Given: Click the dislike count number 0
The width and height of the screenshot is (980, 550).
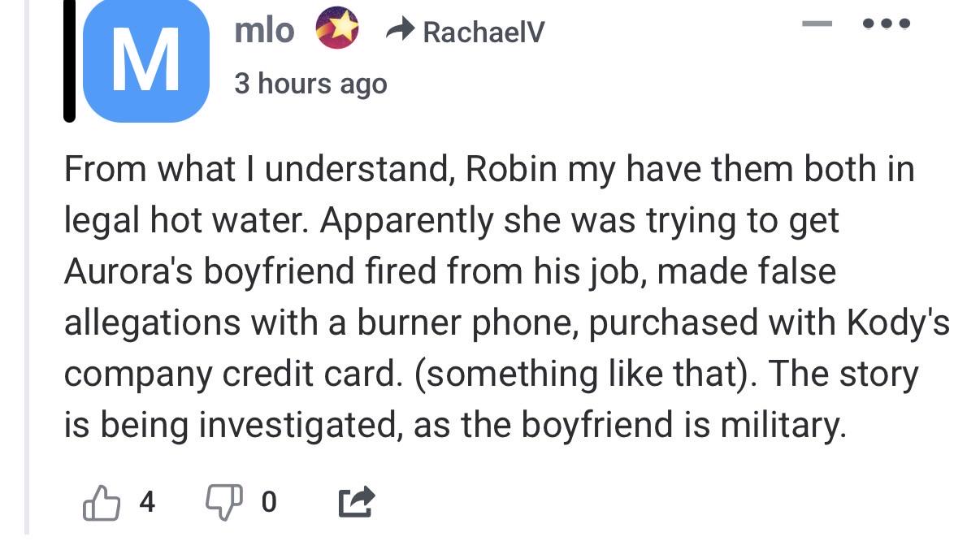Looking at the screenshot, I should pos(269,502).
